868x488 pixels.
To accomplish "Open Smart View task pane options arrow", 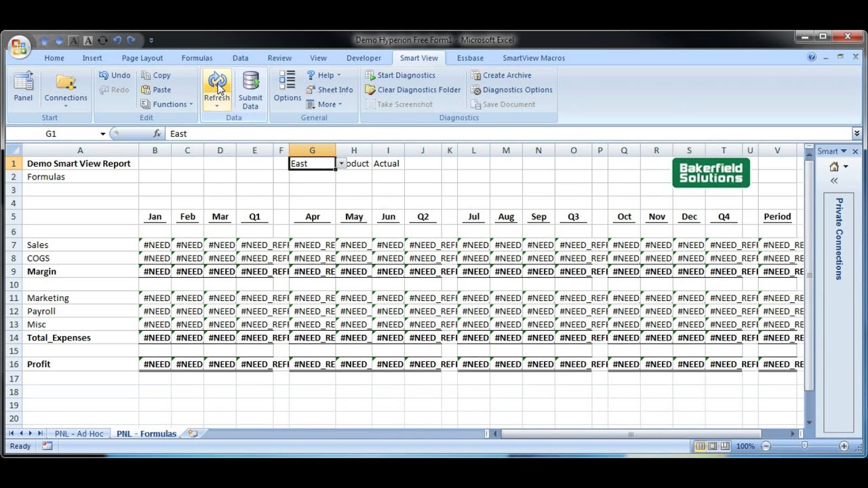I will 843,151.
